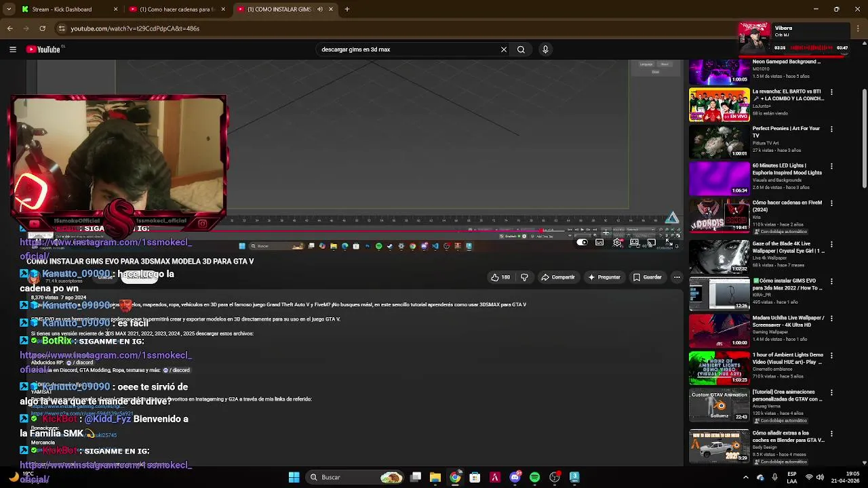Open options menu for La revancha video
The image size is (868, 488).
point(831,92)
